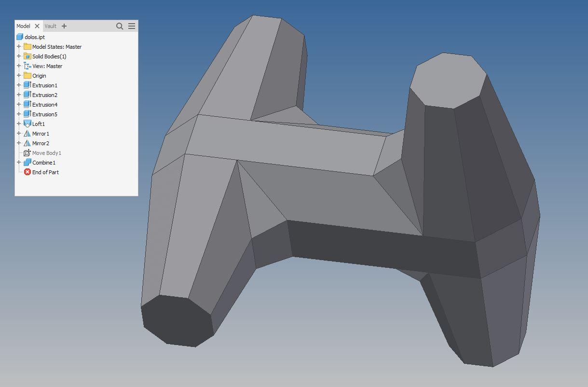Click the dolos.ipt part cube icon

(20, 37)
